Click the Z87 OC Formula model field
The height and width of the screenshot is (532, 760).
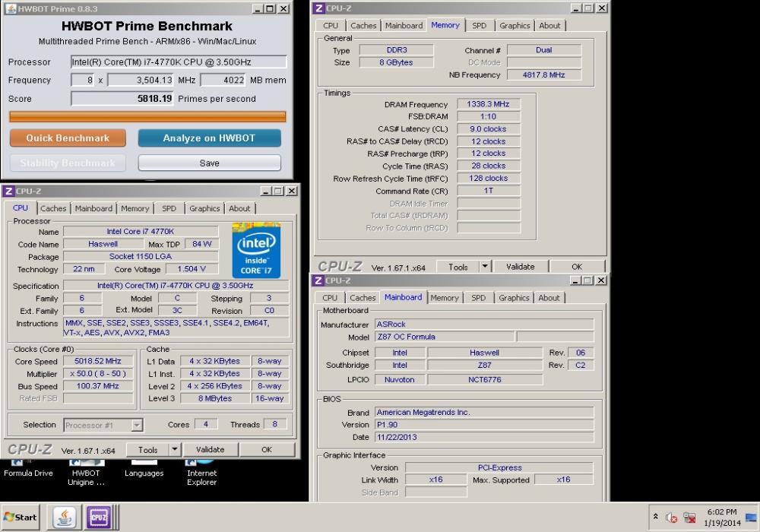point(445,337)
